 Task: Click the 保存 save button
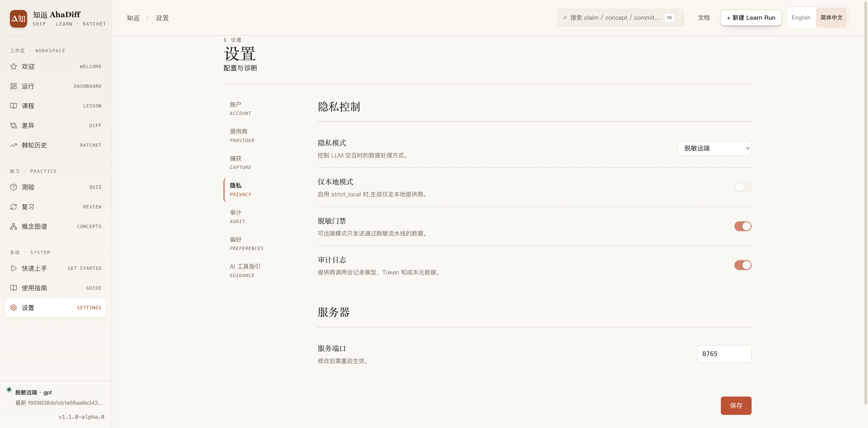coord(736,405)
